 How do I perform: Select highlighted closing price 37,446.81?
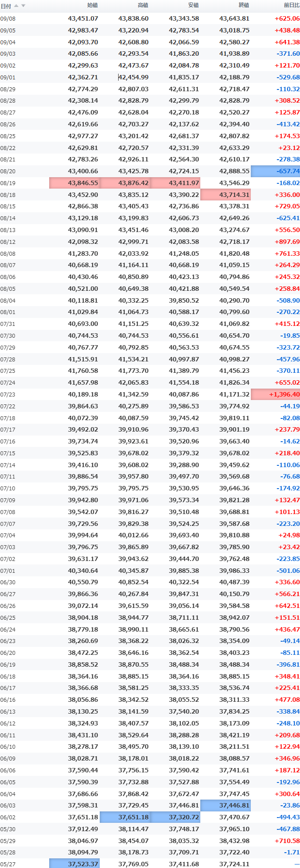[225, 805]
